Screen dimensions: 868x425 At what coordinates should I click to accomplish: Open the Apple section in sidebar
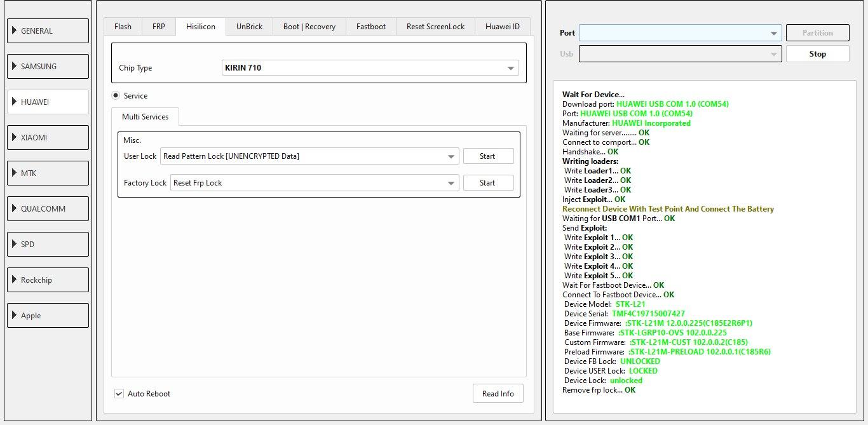click(48, 315)
